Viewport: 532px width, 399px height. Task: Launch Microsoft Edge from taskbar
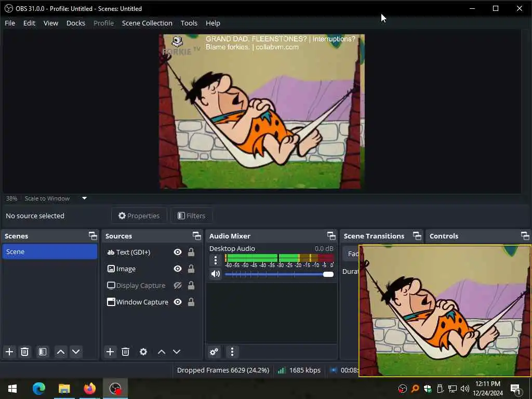[x=39, y=389]
